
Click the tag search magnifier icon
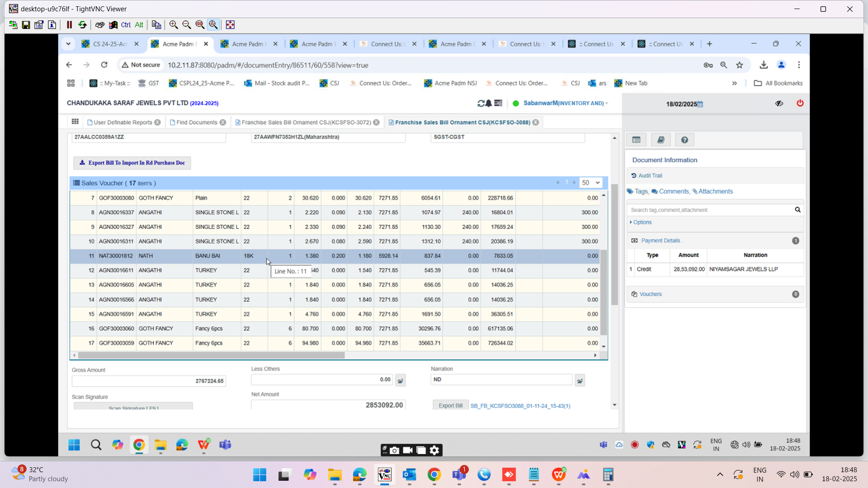pyautogui.click(x=798, y=210)
